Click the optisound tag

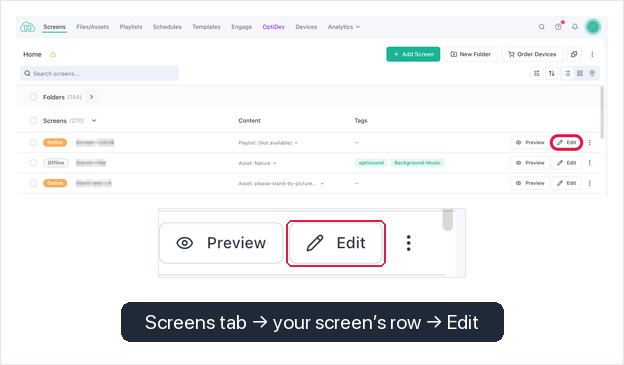coord(371,163)
